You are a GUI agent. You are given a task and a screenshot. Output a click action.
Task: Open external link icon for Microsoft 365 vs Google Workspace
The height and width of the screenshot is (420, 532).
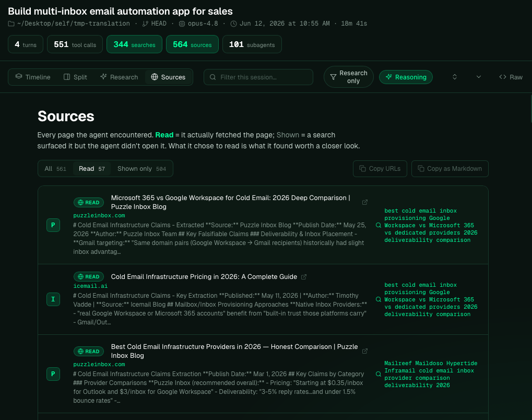[365, 202]
